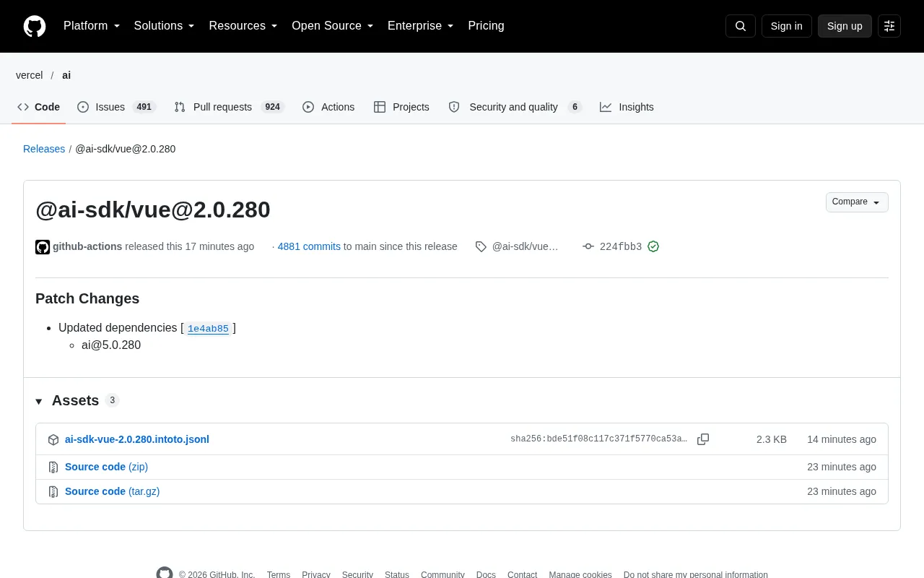Open the @ai-sdk/vue… tag link
This screenshot has width=924, height=578.
526,246
